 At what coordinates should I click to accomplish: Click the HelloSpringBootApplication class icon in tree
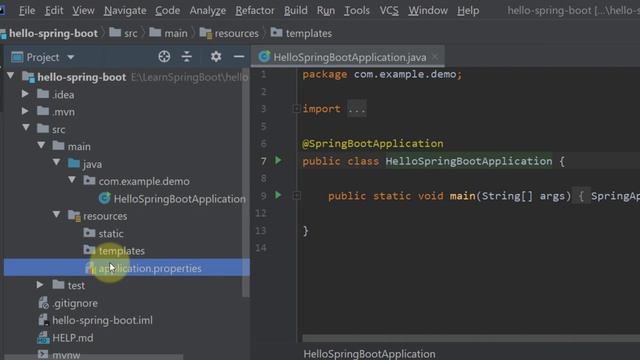pos(104,198)
